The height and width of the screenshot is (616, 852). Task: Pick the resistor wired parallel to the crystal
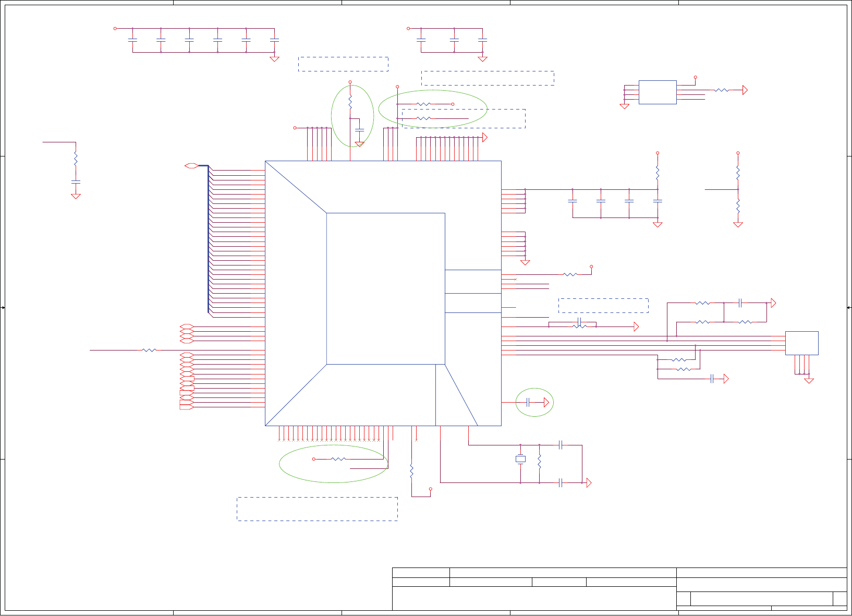click(x=539, y=461)
